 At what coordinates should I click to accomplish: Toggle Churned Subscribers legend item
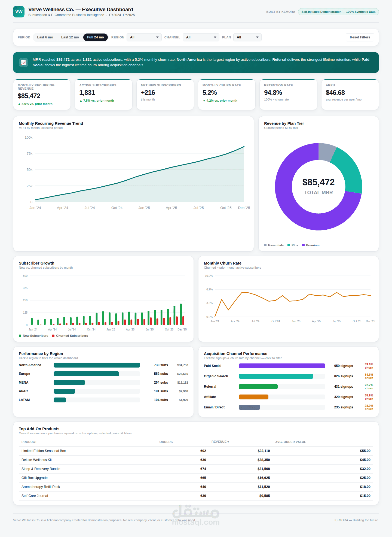[x=70, y=336]
